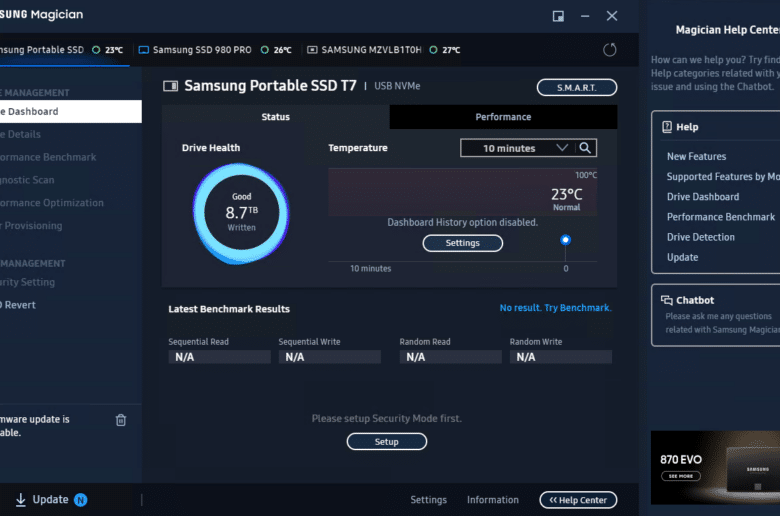Open the Chatbot panel
The width and height of the screenshot is (780, 516).
pos(716,315)
